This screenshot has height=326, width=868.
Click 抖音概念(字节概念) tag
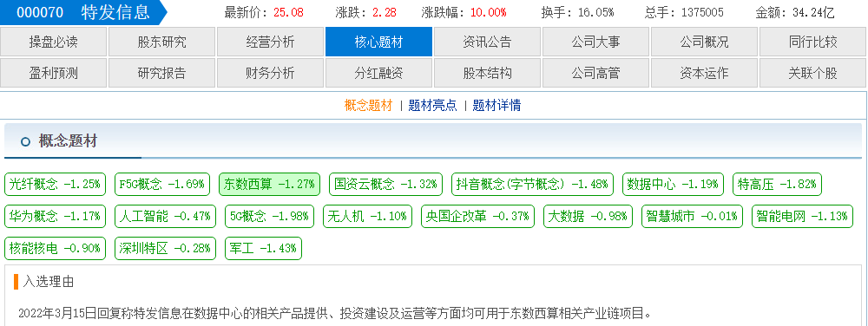coord(533,184)
